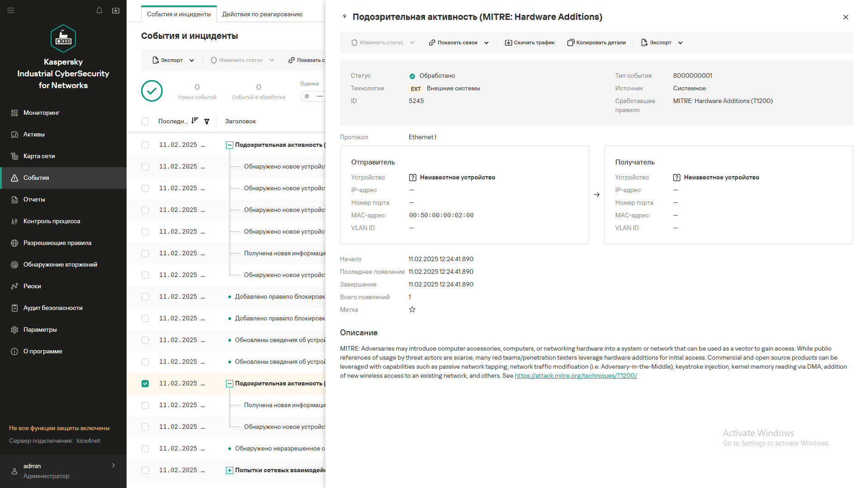Click the О программе info icon
The image size is (868, 488).
14,352
